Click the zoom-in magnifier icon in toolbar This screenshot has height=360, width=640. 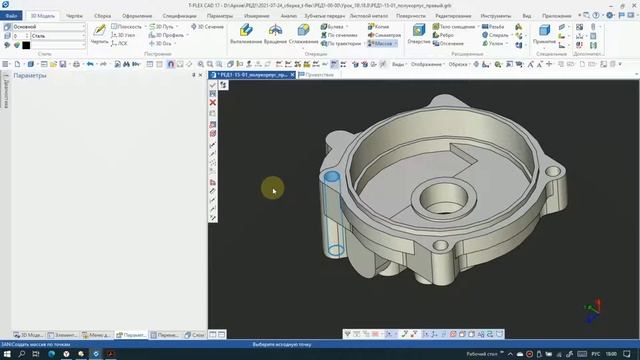tap(201, 64)
